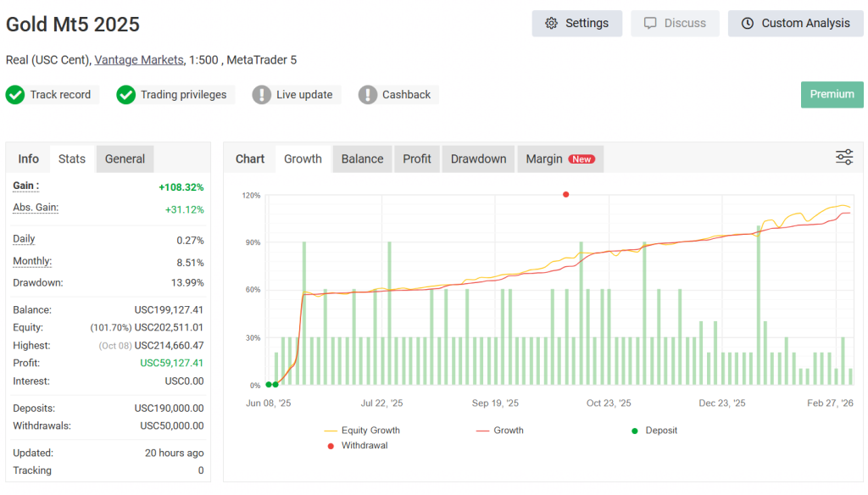Click the Settings gear icon
Image resolution: width=868 pixels, height=495 pixels.
click(551, 24)
